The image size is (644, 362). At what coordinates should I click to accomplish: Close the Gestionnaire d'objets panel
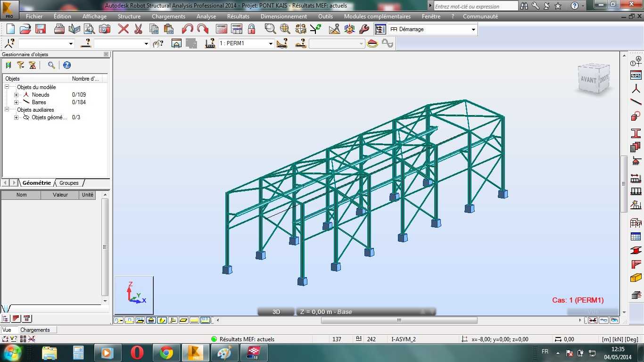106,54
